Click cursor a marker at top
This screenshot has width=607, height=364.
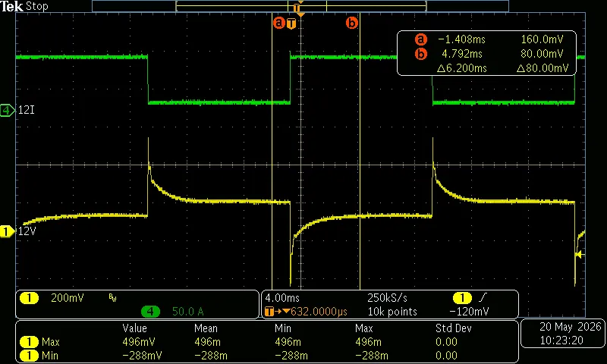click(278, 23)
